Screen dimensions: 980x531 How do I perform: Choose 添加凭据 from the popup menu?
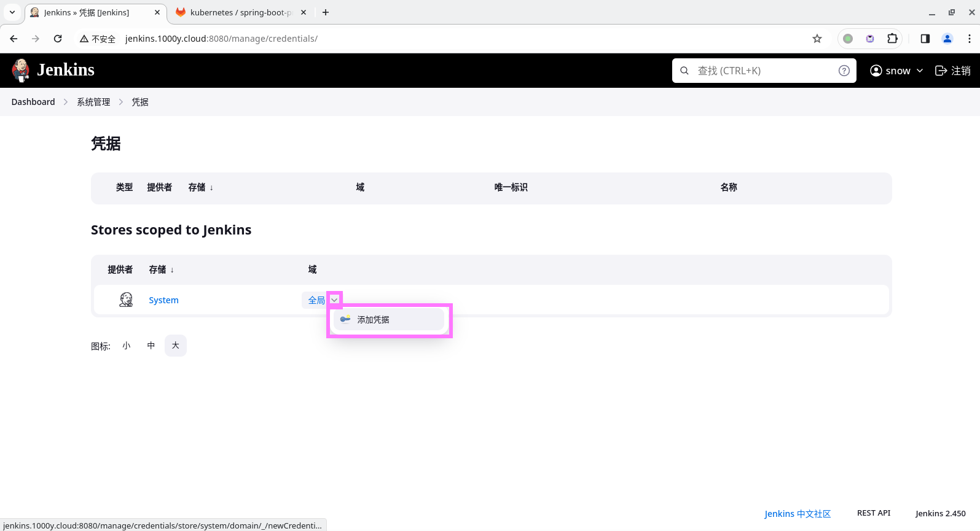[x=389, y=319]
